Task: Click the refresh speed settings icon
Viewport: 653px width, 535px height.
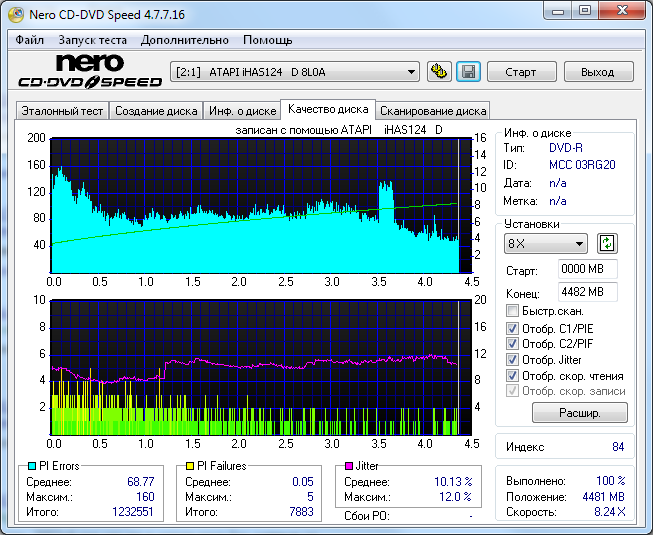Action: click(607, 244)
